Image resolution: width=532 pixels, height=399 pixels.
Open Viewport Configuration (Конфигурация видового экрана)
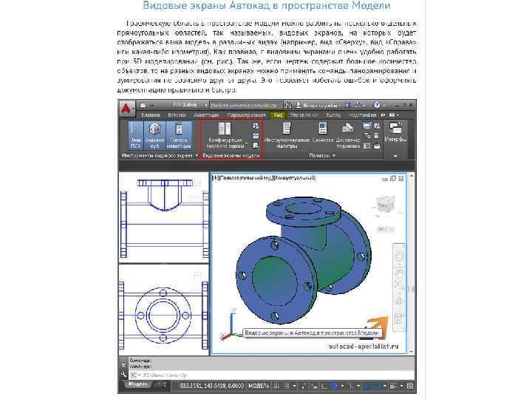[225, 135]
